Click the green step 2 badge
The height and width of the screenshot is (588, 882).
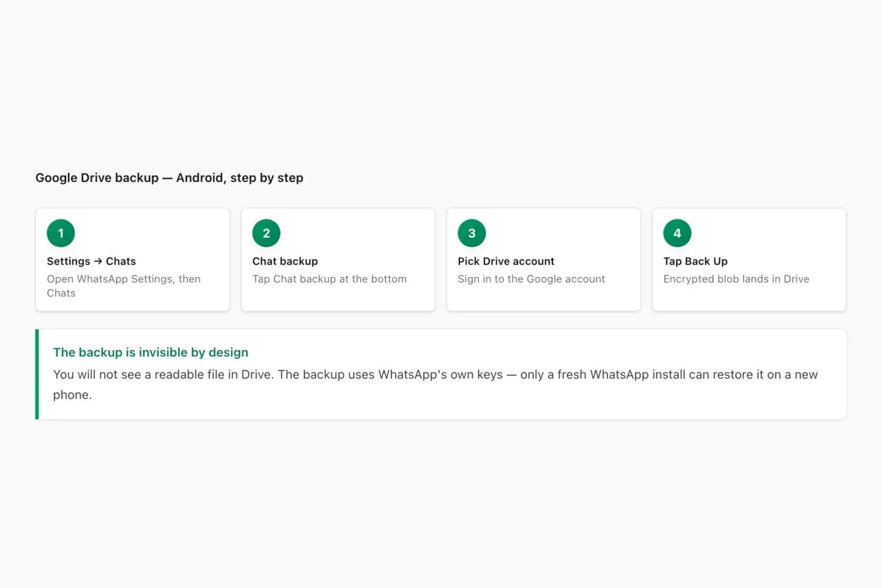pos(266,233)
